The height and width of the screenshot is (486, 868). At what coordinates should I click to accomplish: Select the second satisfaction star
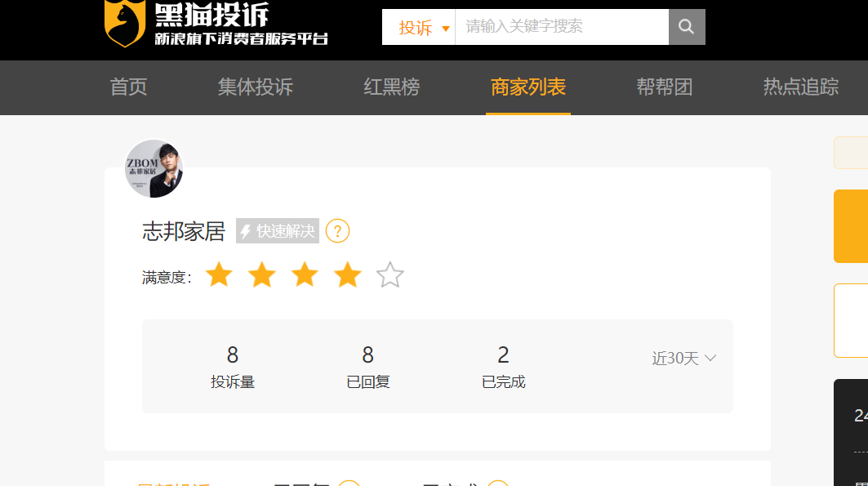(261, 275)
